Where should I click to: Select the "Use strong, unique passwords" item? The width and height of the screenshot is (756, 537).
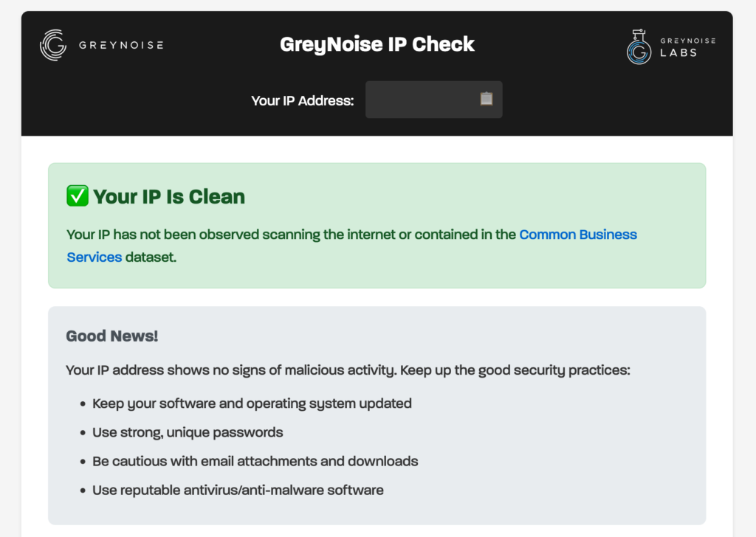tap(188, 432)
